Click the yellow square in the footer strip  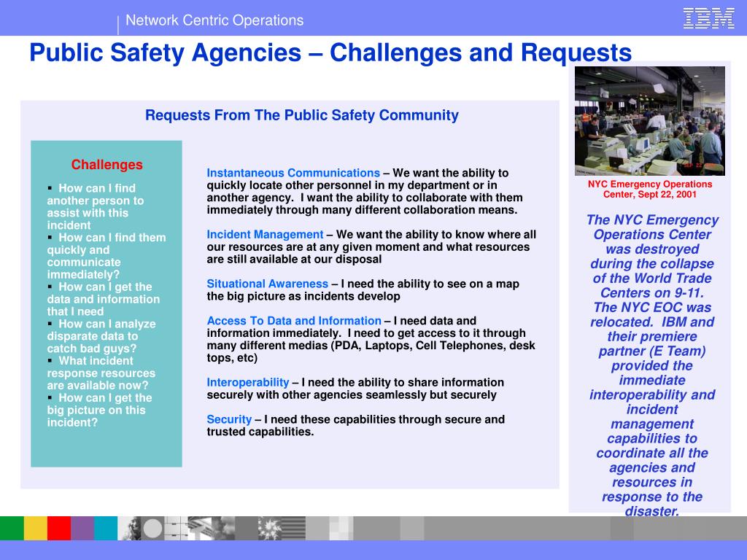35,528
